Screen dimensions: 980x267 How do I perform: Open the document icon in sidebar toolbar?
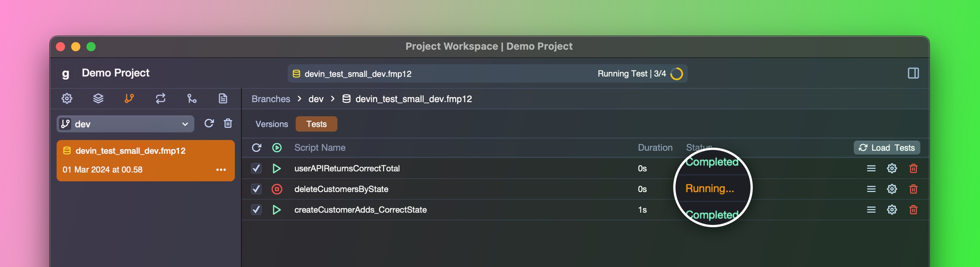point(223,99)
